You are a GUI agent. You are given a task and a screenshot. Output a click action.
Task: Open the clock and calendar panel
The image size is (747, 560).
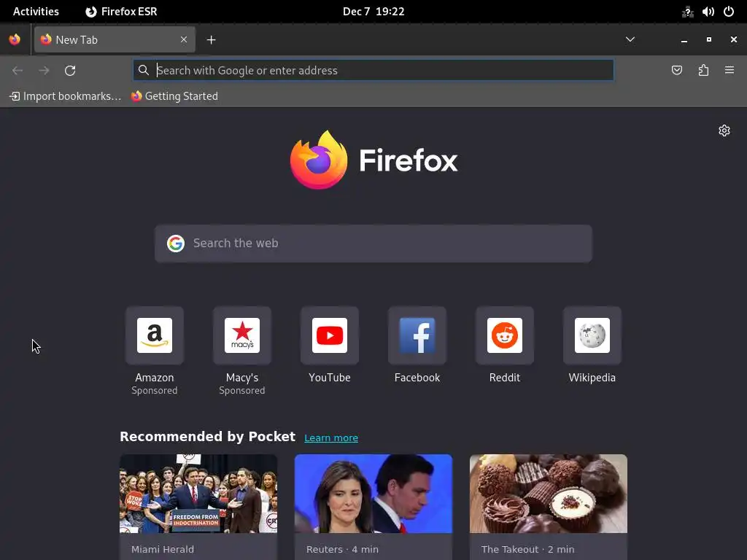point(373,12)
